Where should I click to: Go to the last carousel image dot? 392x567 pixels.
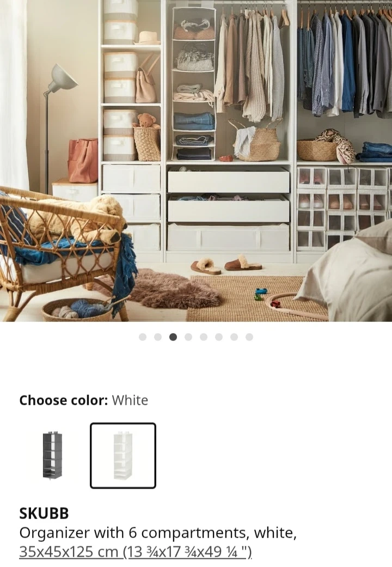click(249, 337)
